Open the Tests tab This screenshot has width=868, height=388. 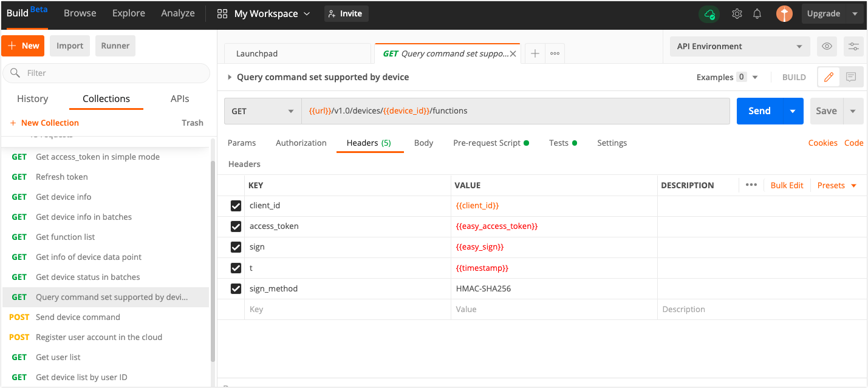563,143
